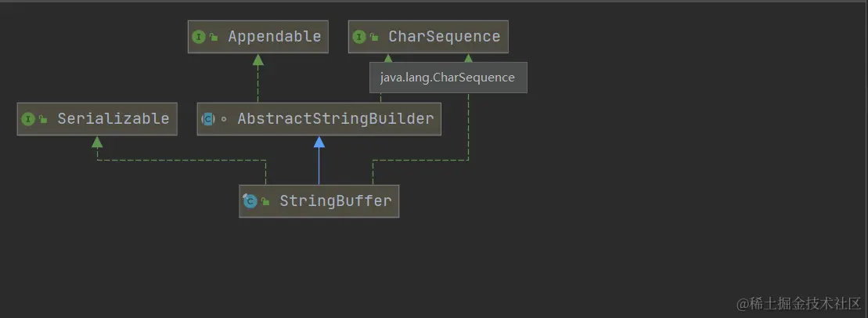Click the Serializable interface icon
868x318 pixels.
pos(28,119)
